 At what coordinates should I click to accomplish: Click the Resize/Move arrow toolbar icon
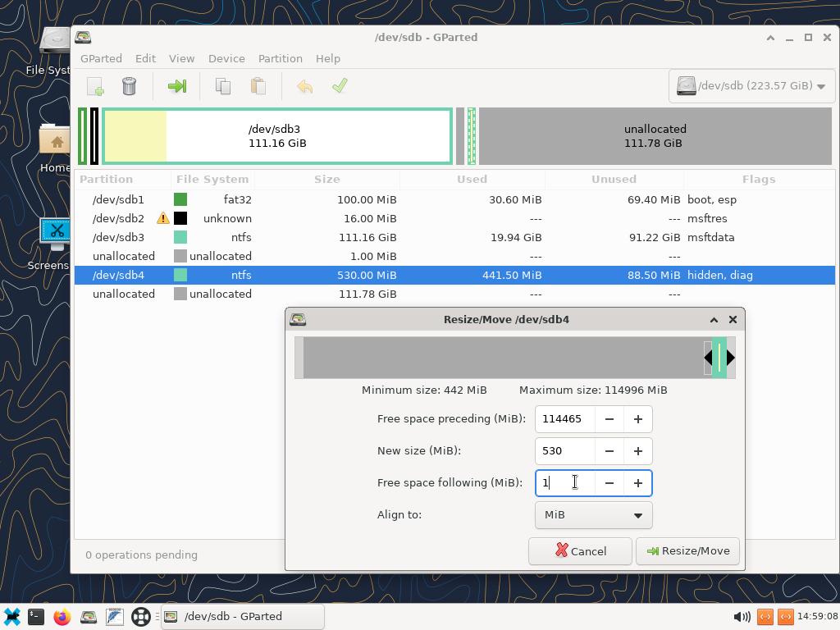176,86
